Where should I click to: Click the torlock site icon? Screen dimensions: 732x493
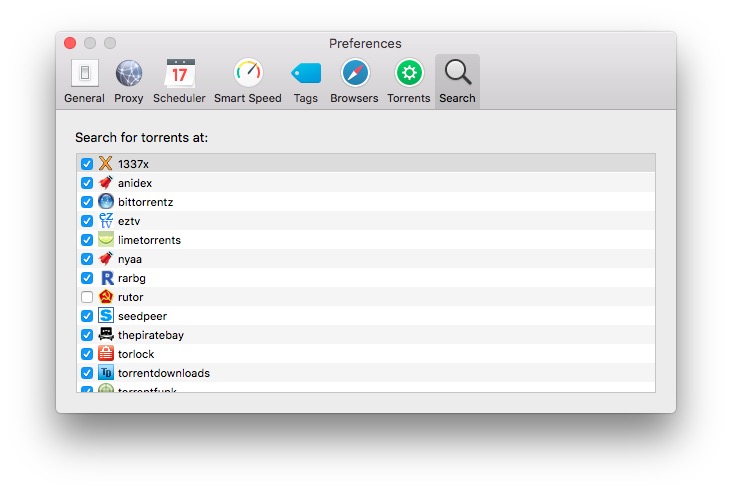[x=106, y=354]
